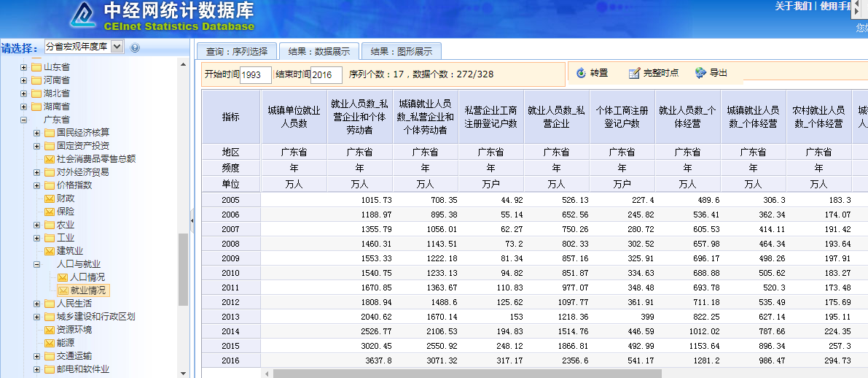Click the 建筑业 envelope icon
The height and width of the screenshot is (378, 868).
tap(50, 251)
